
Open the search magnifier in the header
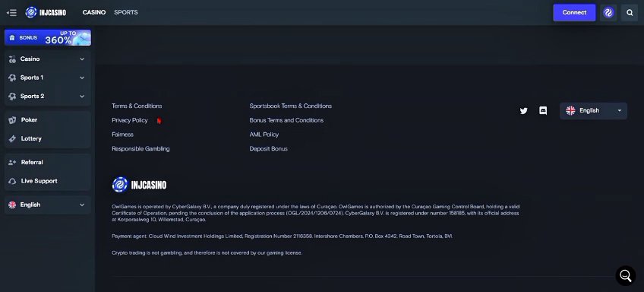(x=630, y=12)
